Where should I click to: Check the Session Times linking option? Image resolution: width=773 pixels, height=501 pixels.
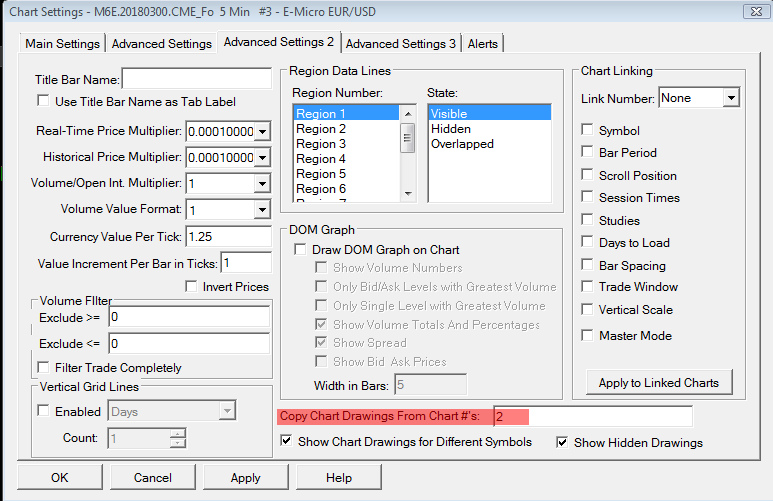click(587, 197)
